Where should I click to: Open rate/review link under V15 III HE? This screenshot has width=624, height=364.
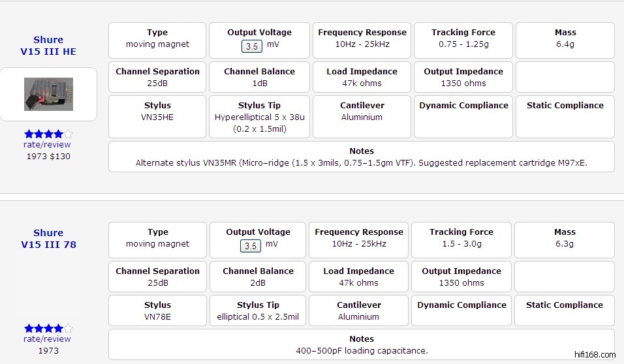tap(47, 145)
